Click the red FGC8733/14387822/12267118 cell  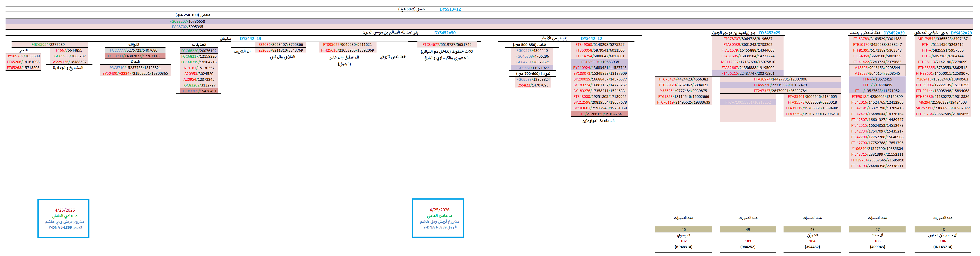134,56
